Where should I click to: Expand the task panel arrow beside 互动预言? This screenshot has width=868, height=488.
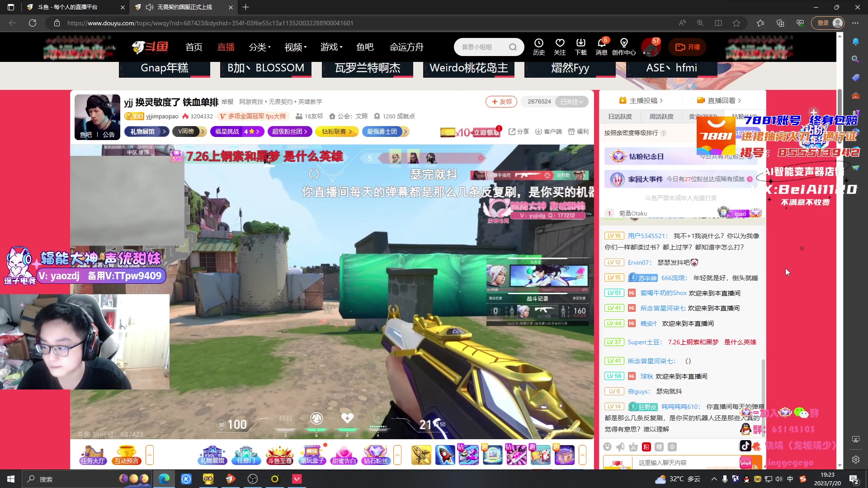[x=150, y=455]
